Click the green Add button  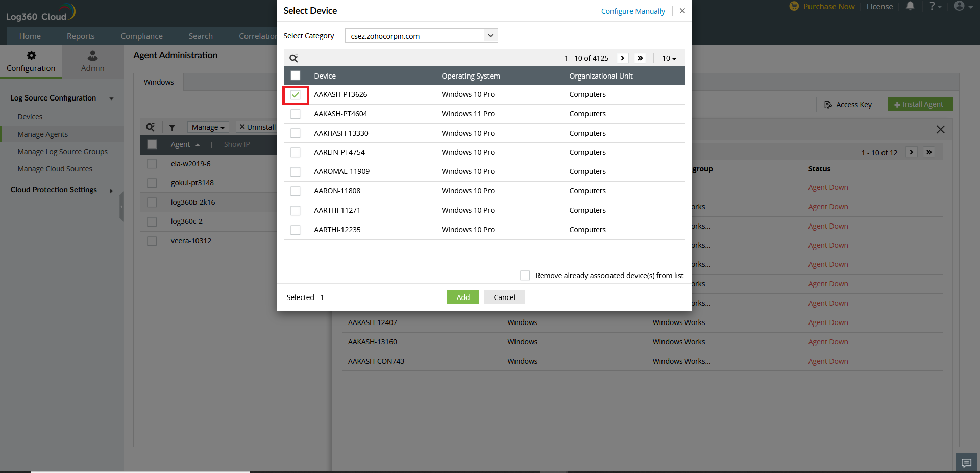pyautogui.click(x=463, y=297)
